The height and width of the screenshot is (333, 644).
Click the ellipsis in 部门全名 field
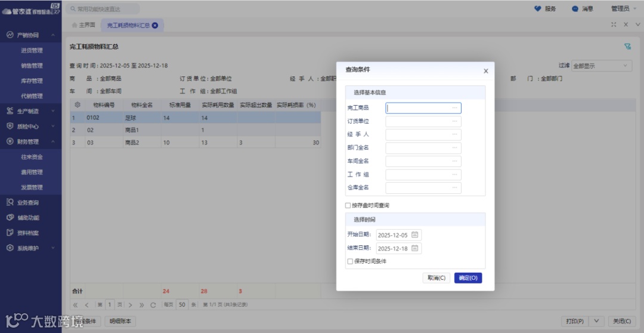point(454,147)
